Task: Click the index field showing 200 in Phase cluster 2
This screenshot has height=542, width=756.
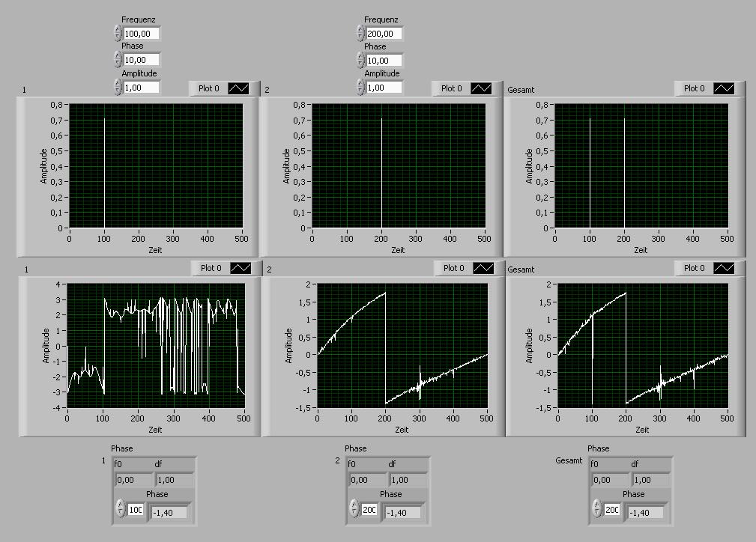Action: (369, 510)
